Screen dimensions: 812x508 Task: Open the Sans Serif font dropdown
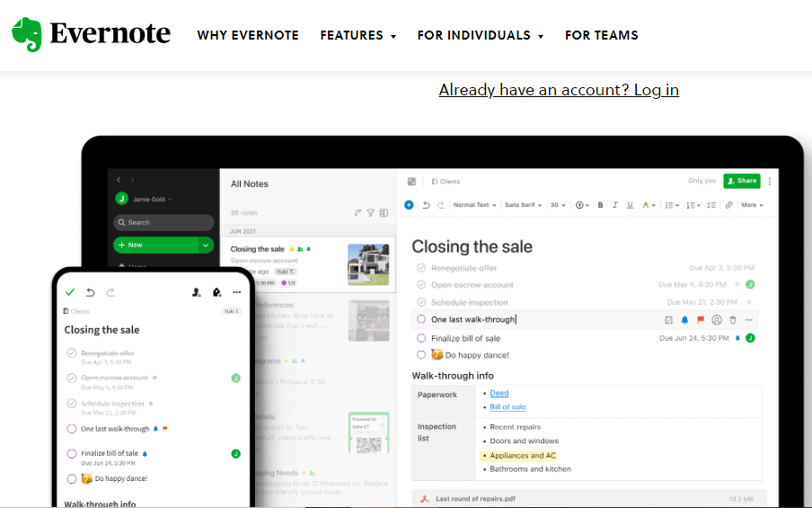[523, 205]
